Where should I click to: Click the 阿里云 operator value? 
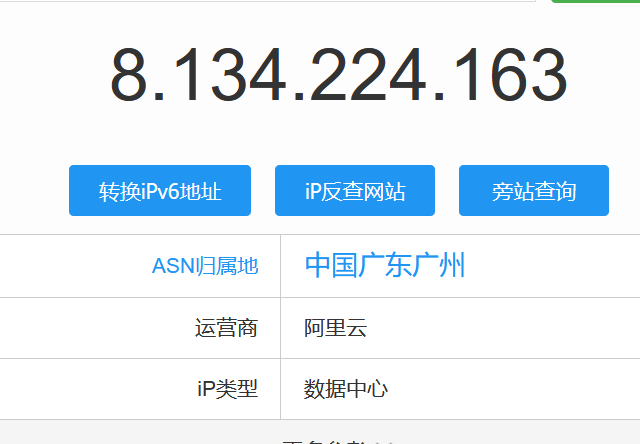336,328
